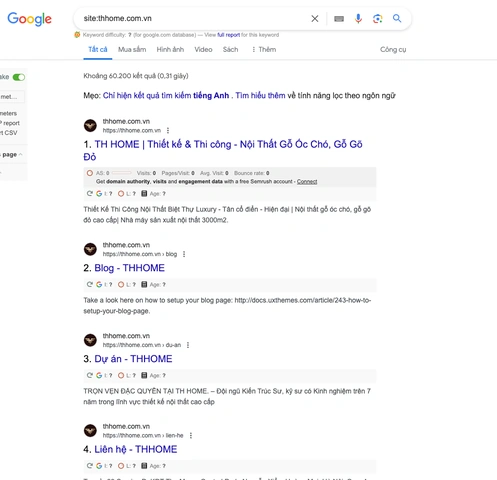Image resolution: width=497 pixels, height=480 pixels.
Task: Clear the search box with the X icon
Action: (315, 19)
